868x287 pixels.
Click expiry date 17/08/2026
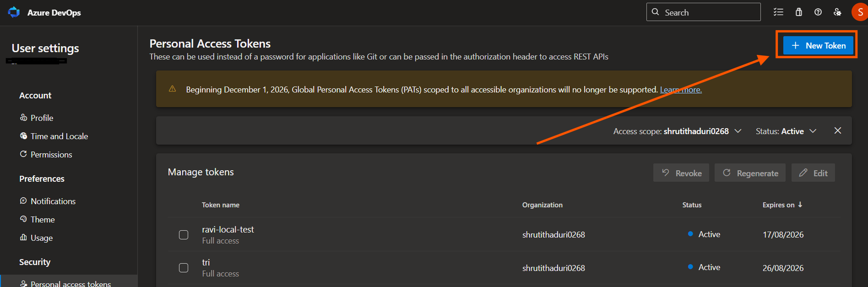(783, 234)
